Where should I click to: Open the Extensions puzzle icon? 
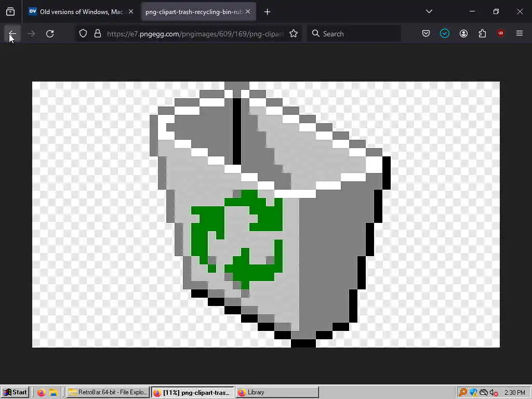(482, 33)
